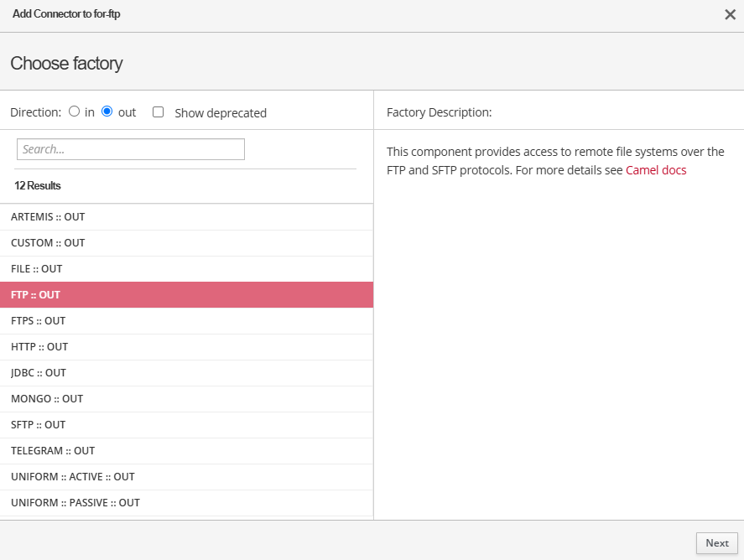Click the factory Search input field
Screen dimensions: 744x560
[x=131, y=149]
